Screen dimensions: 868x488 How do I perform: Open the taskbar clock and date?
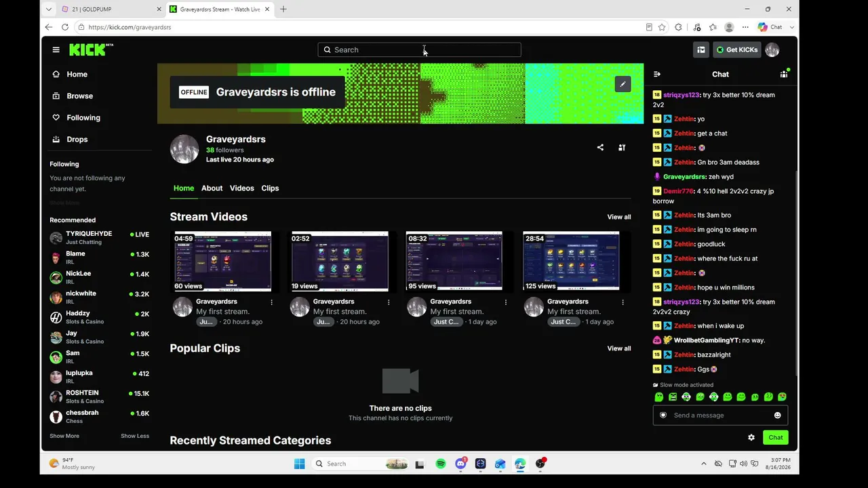(778, 464)
